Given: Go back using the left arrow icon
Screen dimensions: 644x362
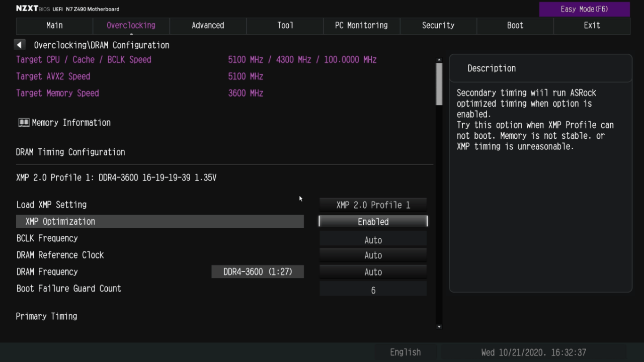Looking at the screenshot, I should click(x=19, y=45).
